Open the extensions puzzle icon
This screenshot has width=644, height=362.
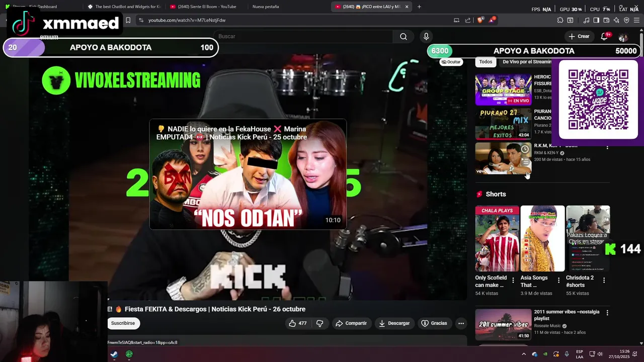point(560,20)
